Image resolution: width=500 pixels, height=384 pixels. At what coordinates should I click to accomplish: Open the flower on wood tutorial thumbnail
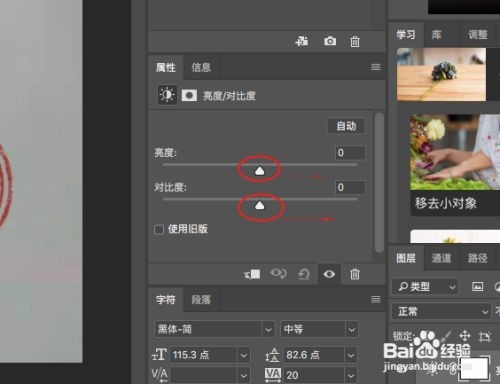(x=441, y=74)
